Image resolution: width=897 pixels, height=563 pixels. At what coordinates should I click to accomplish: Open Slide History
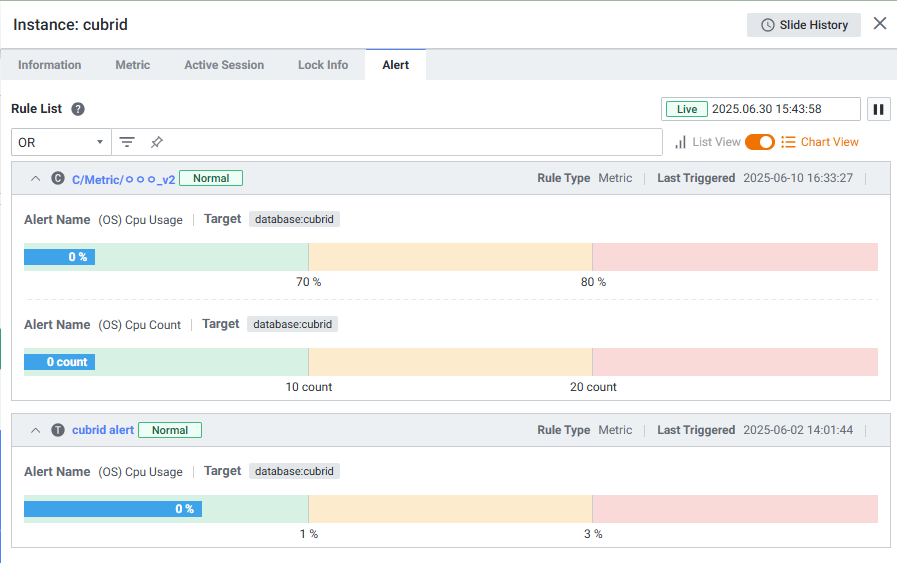pyautogui.click(x=804, y=25)
